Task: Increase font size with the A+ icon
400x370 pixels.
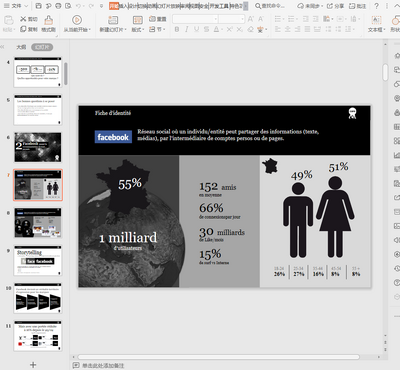Action: (251, 19)
